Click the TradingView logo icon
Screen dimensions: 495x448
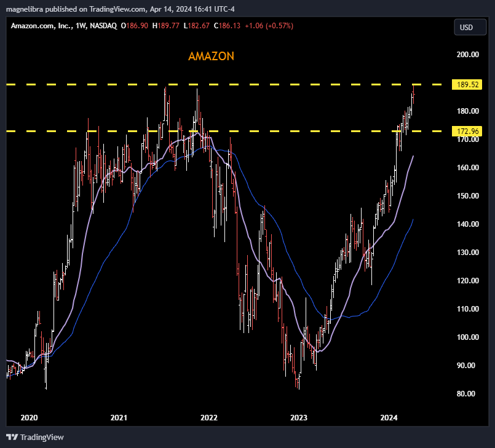point(12,438)
